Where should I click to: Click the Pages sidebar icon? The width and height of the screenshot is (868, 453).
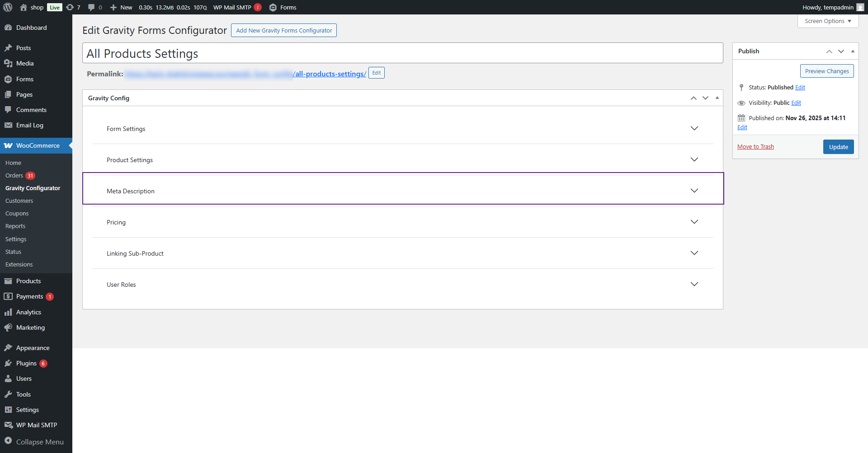(x=8, y=94)
